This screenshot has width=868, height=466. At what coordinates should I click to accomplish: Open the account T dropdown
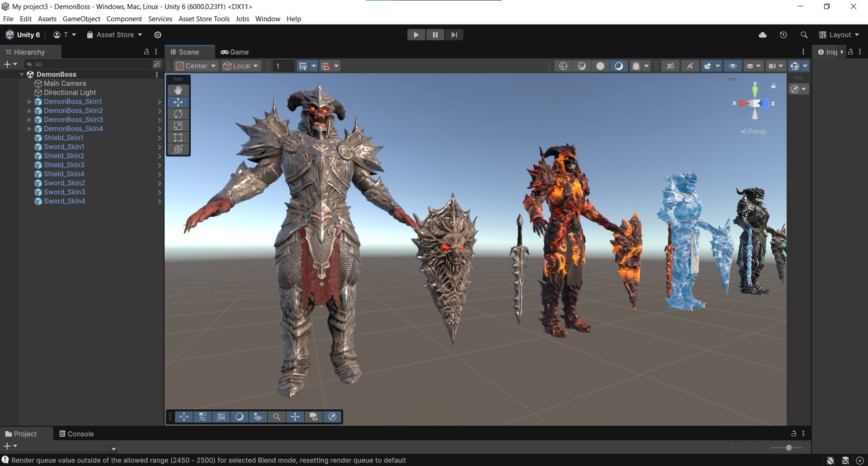coord(65,35)
